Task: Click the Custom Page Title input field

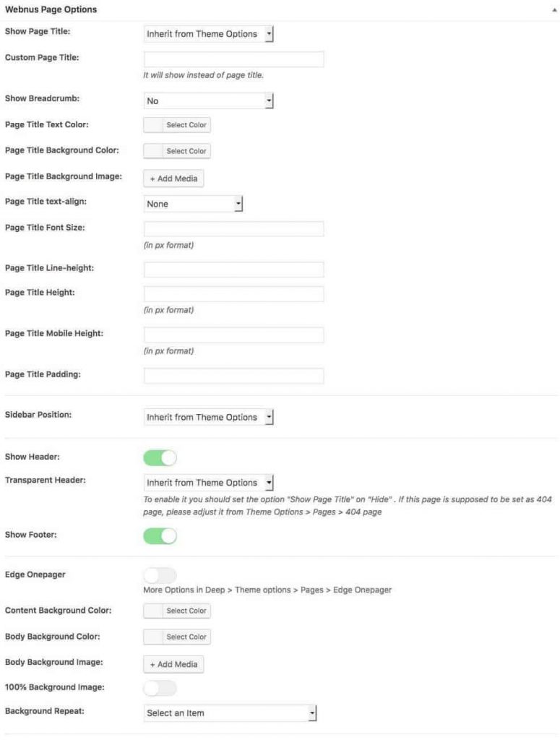Action: [233, 59]
